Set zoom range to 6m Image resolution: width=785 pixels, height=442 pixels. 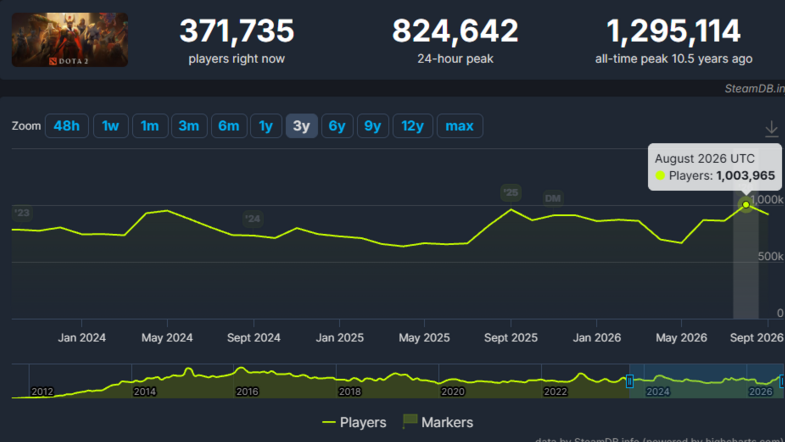pos(229,126)
